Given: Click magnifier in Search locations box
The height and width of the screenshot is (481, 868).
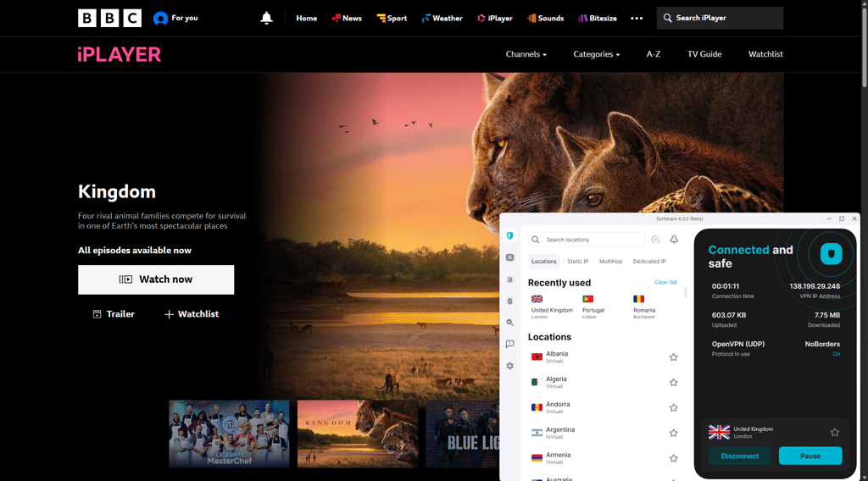Looking at the screenshot, I should point(536,240).
